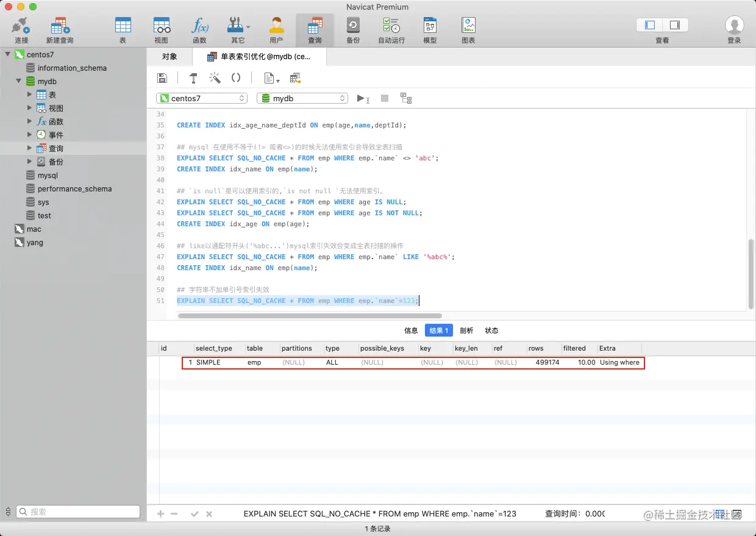Expand the views node under mydb

[x=30, y=108]
